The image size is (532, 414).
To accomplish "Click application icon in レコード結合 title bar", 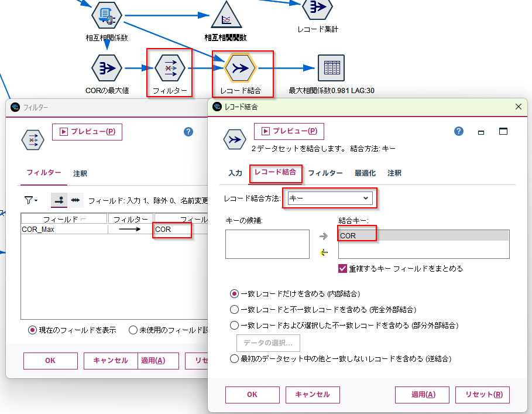I will tap(217, 107).
